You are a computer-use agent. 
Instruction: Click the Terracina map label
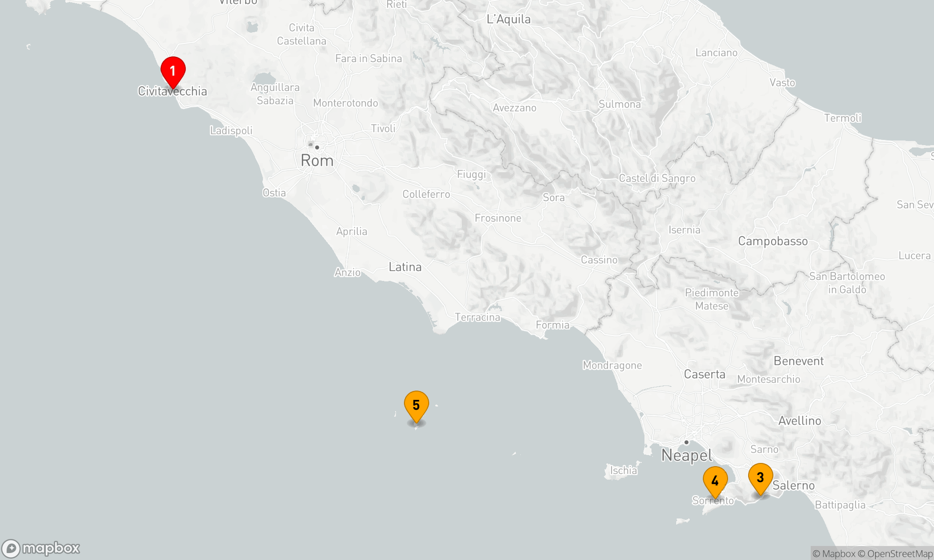pos(477,317)
